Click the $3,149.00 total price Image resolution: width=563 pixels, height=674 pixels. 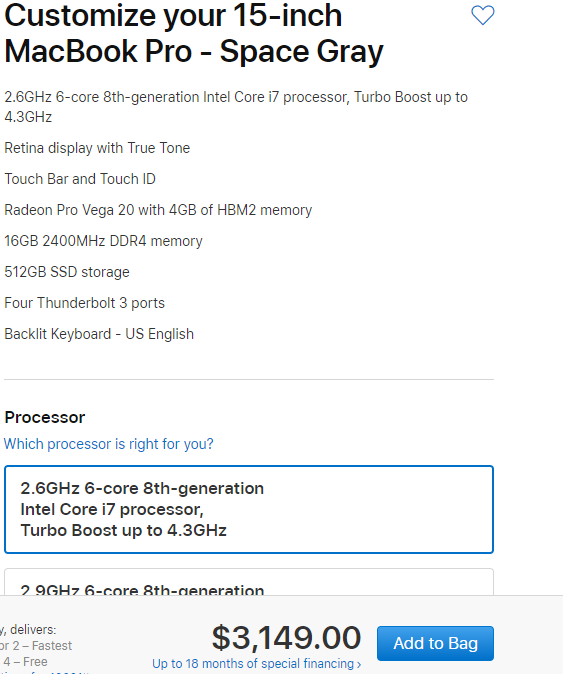(286, 638)
